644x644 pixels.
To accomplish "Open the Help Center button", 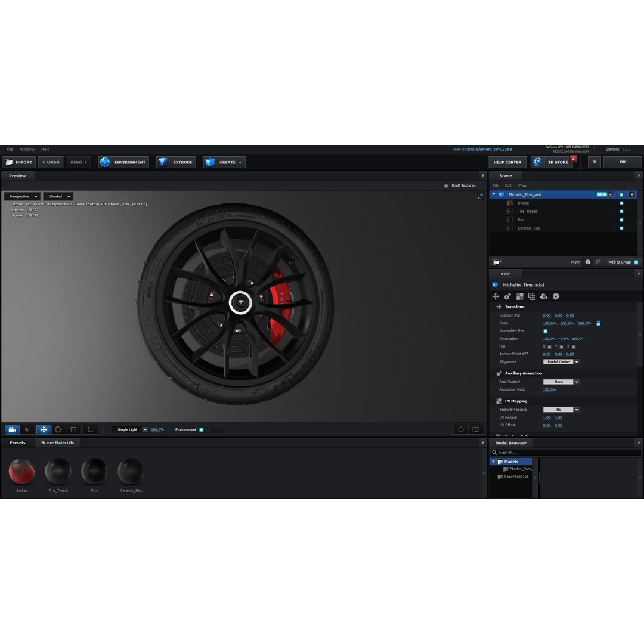I will 507,162.
